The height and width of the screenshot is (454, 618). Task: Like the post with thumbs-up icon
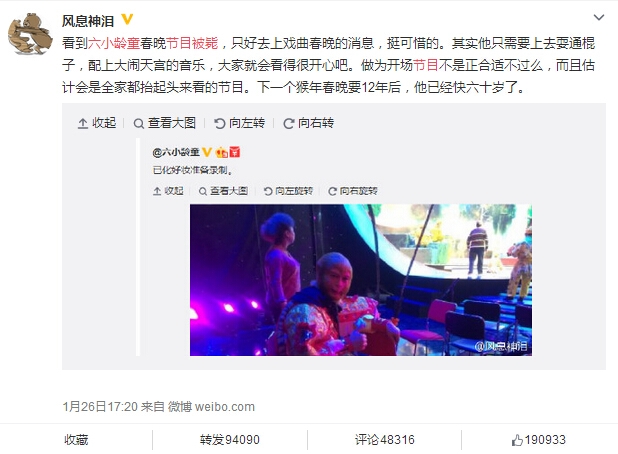pyautogui.click(x=517, y=440)
